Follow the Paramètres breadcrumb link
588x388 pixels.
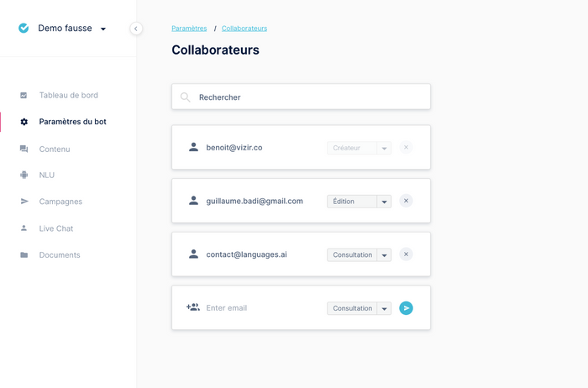(x=189, y=29)
